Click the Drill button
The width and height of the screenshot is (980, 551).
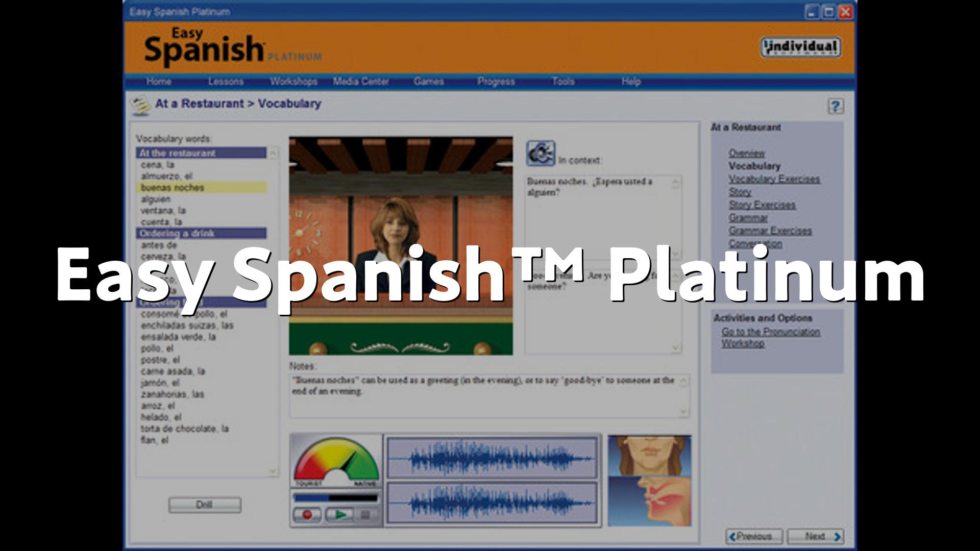click(204, 505)
